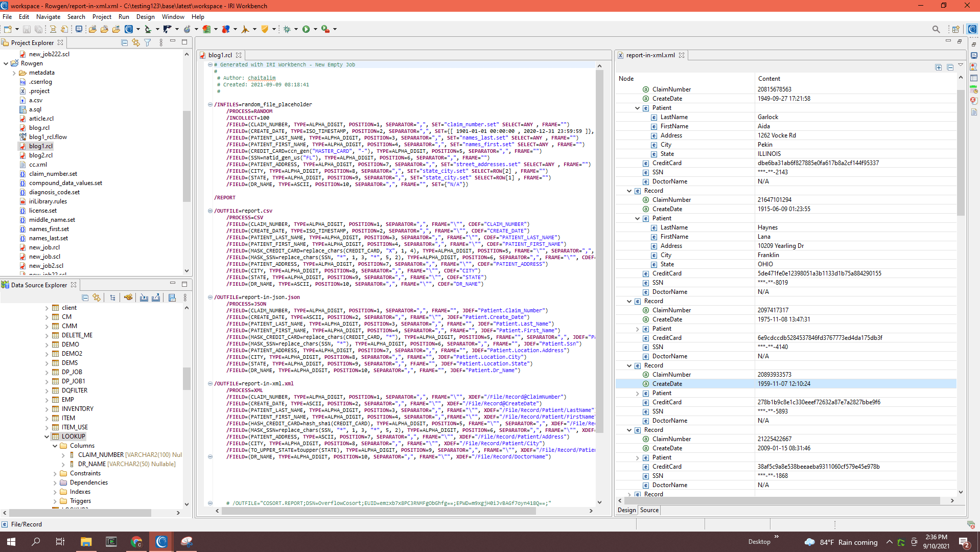Open blog1_rcl.flow in Project Explorer
980x552 pixels.
click(48, 137)
